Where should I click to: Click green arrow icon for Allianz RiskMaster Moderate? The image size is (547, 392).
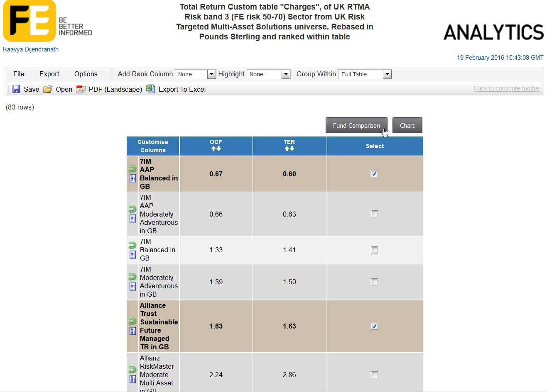point(132,370)
